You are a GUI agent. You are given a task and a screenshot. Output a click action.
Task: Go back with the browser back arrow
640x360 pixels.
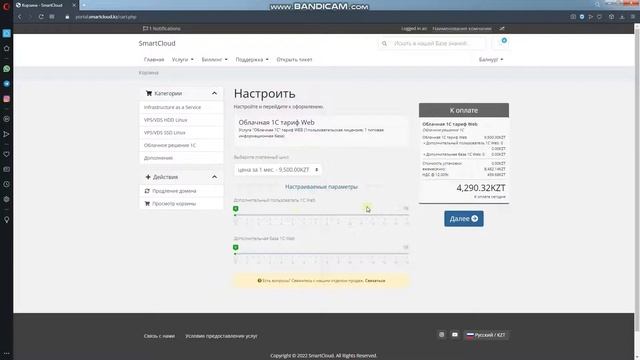click(20, 17)
